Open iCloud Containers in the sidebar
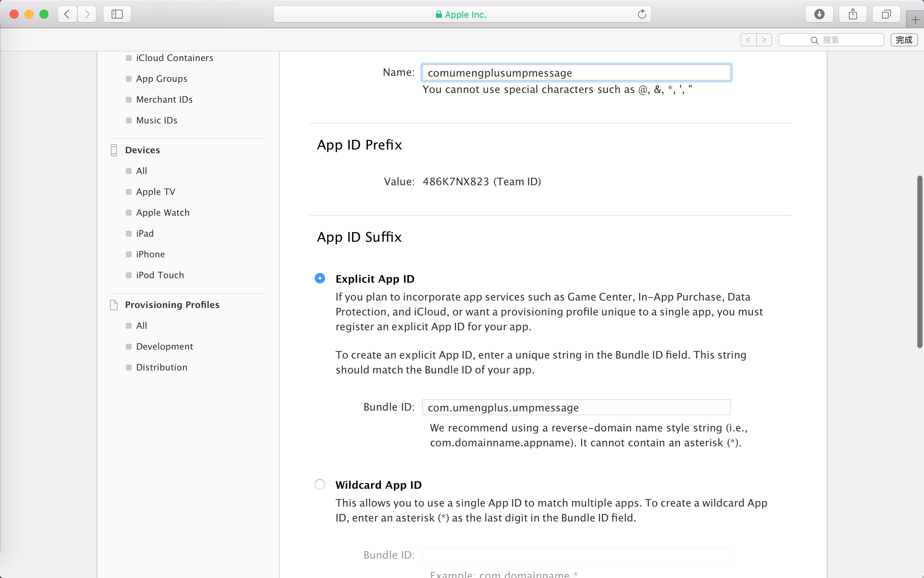 175,58
